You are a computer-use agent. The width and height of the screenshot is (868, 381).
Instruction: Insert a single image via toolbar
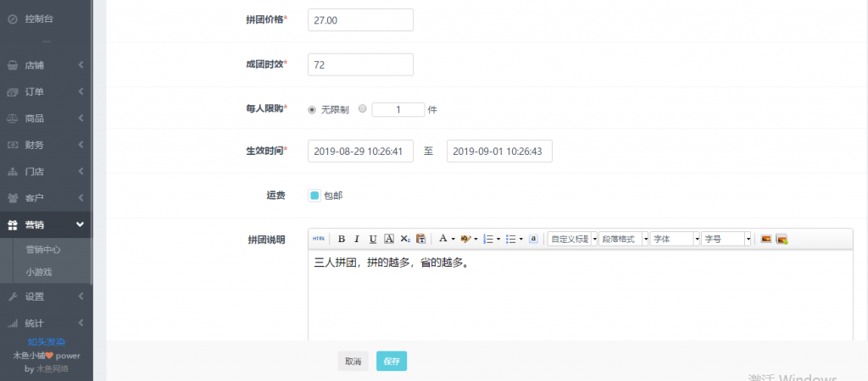765,239
